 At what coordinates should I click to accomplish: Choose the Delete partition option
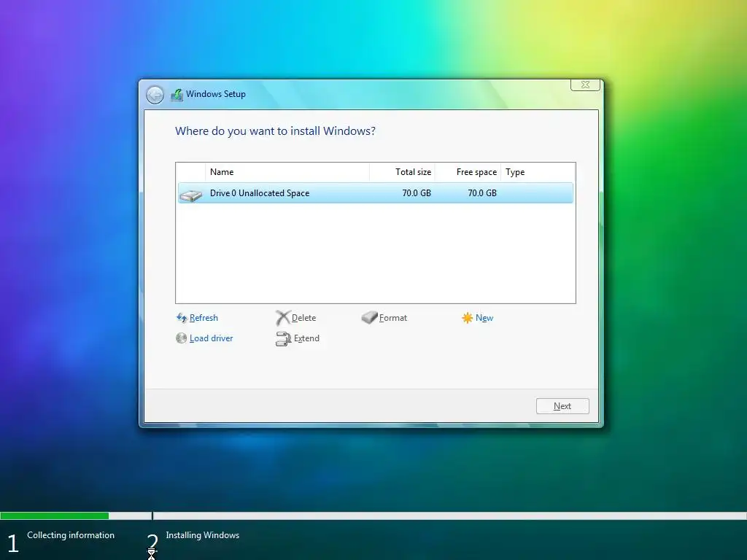303,318
